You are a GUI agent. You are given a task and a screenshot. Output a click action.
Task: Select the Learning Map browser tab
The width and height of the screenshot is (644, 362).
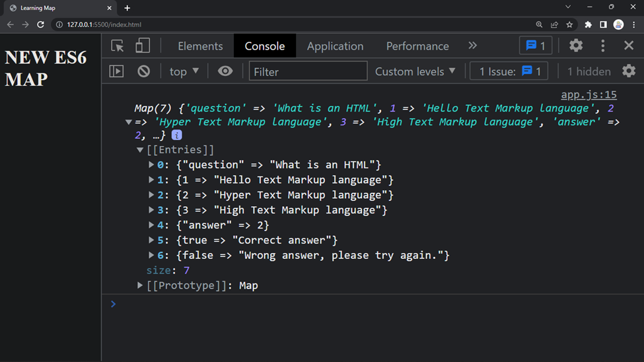point(59,8)
